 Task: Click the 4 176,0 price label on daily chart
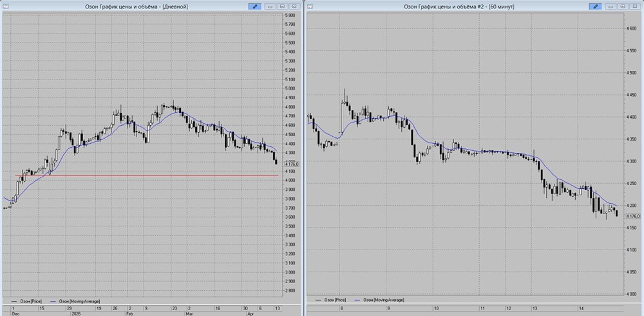click(291, 164)
